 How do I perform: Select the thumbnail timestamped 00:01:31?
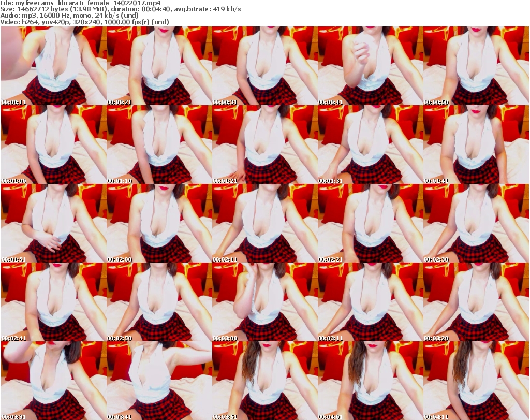pos(371,144)
